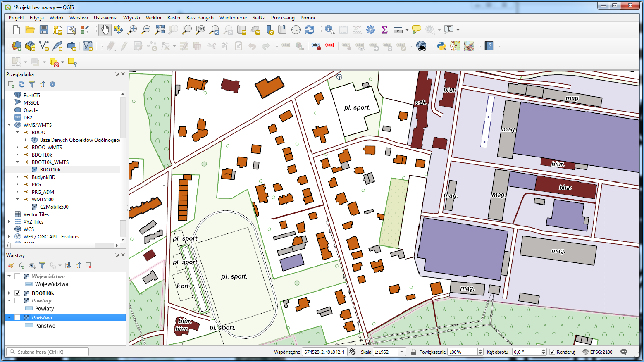Screen dimensions: 644x362
Task: Click the Save Project floppy icon
Action: (44, 30)
